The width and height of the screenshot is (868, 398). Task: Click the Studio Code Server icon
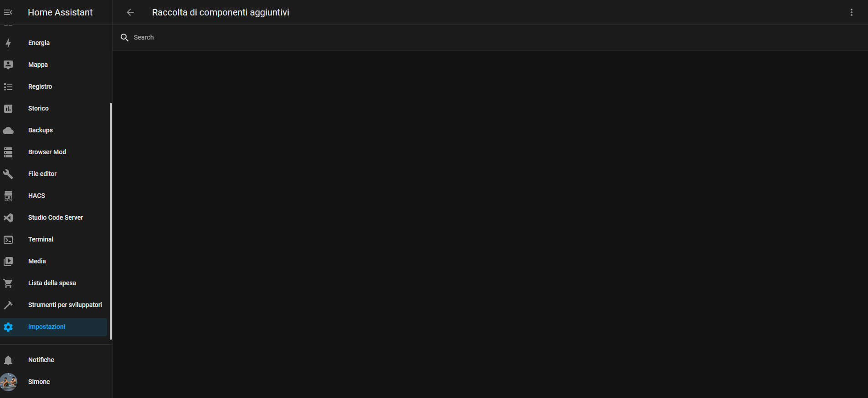coord(8,218)
